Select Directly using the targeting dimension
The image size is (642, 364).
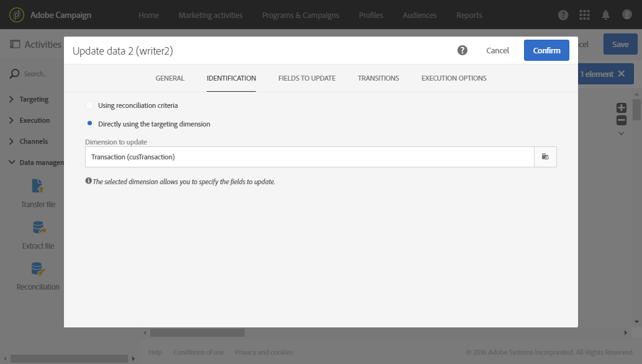89,123
